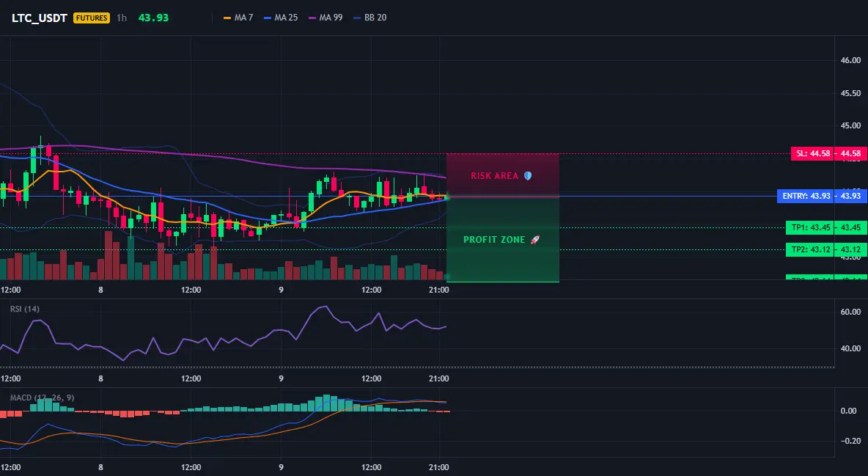Click the RISK AREA text
This screenshot has width=868, height=476.
pos(494,176)
